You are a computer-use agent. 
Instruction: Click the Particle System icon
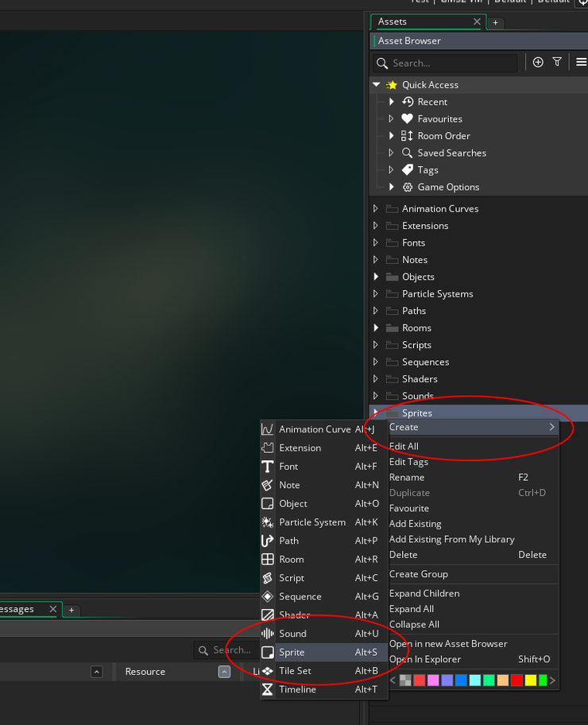(268, 522)
